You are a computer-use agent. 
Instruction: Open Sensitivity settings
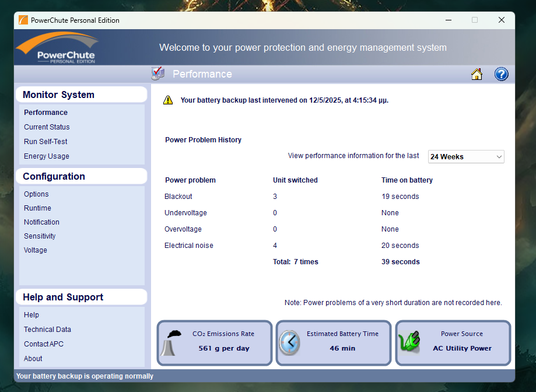(40, 236)
